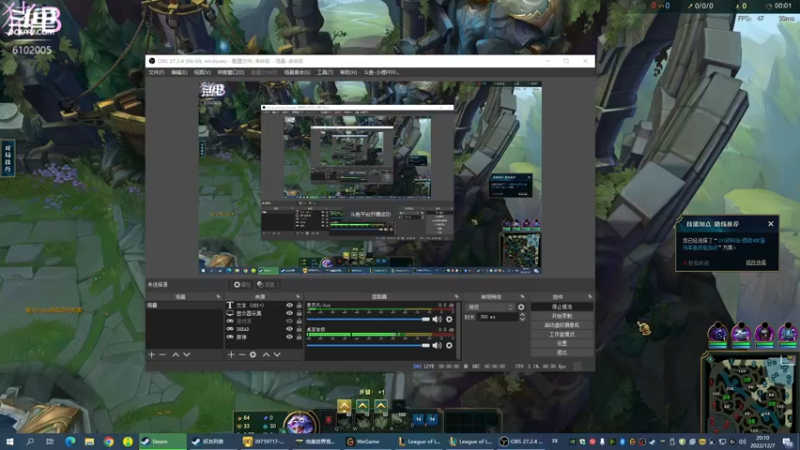This screenshot has width=800, height=450.
Task: Lock the last source in sources list
Action: tap(299, 337)
